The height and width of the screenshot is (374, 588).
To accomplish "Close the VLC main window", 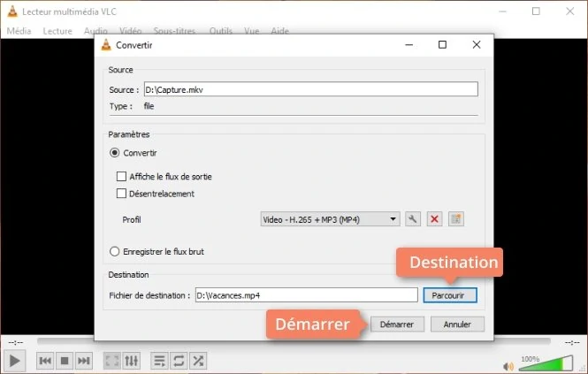I will pos(570,11).
